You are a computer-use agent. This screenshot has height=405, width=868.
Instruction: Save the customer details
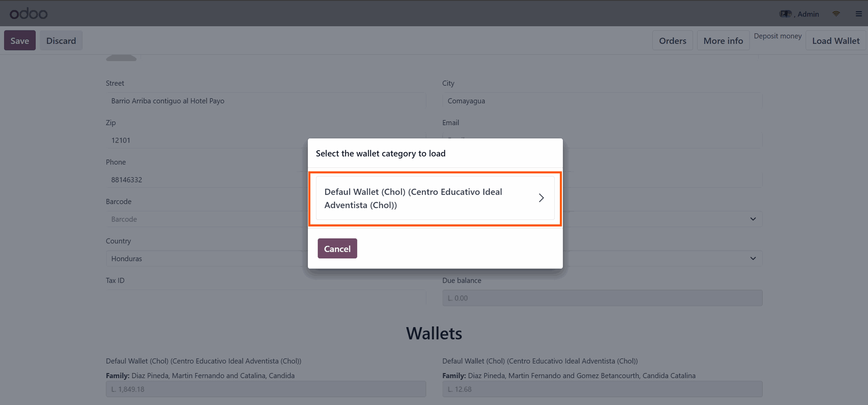tap(20, 40)
